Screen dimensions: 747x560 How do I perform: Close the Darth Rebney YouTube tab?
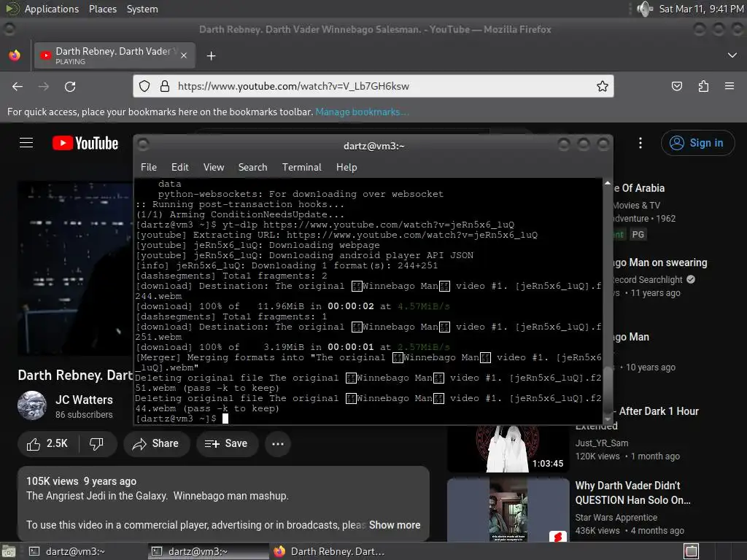[x=184, y=55]
